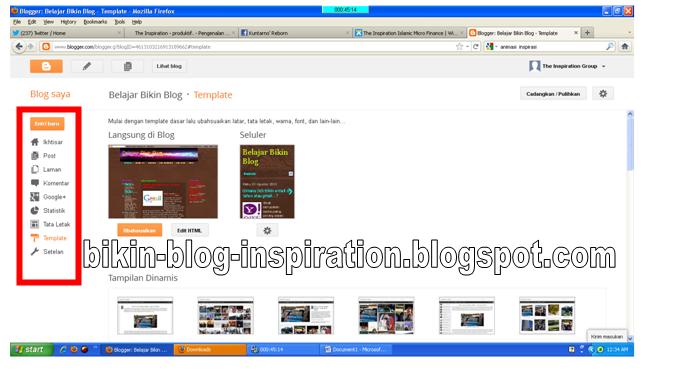
Task: Open Setelan in the sidebar
Action: tap(47, 252)
